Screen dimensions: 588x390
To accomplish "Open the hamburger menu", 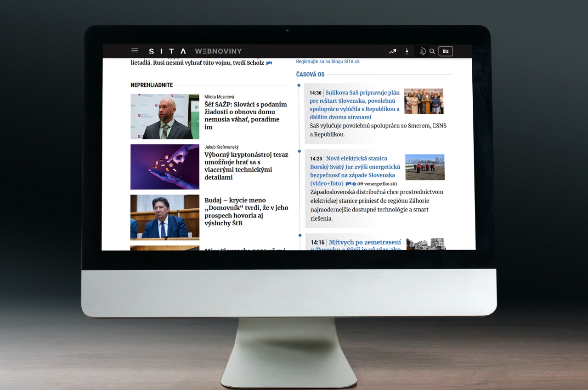I will coord(135,51).
